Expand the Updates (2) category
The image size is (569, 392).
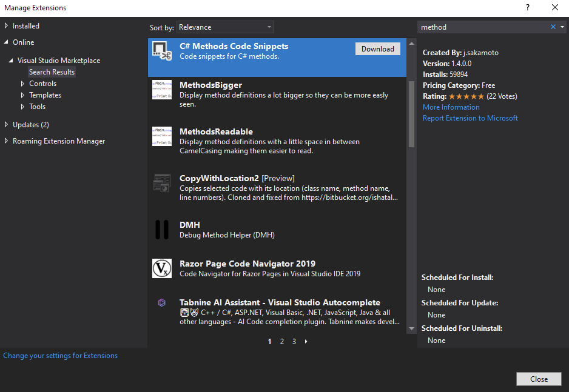click(6, 125)
